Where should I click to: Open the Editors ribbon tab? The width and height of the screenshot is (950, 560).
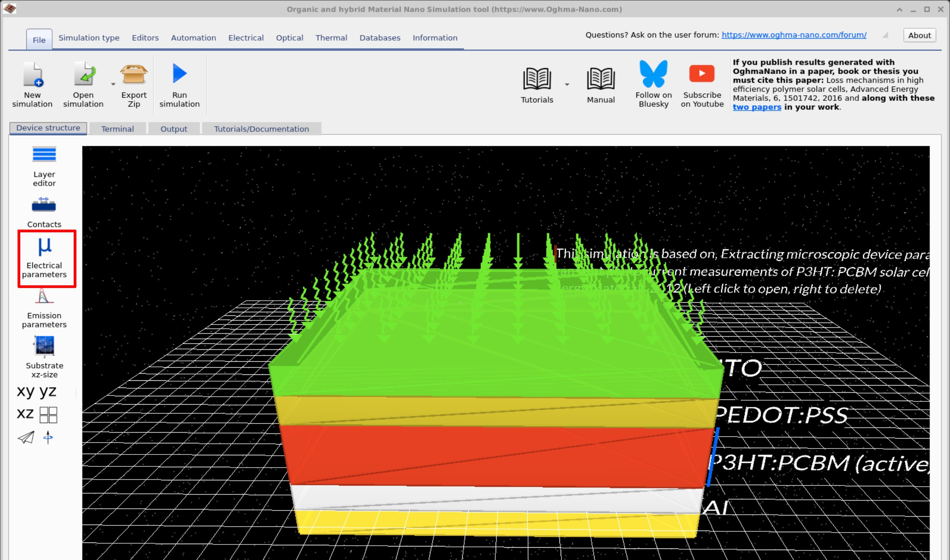click(x=145, y=37)
